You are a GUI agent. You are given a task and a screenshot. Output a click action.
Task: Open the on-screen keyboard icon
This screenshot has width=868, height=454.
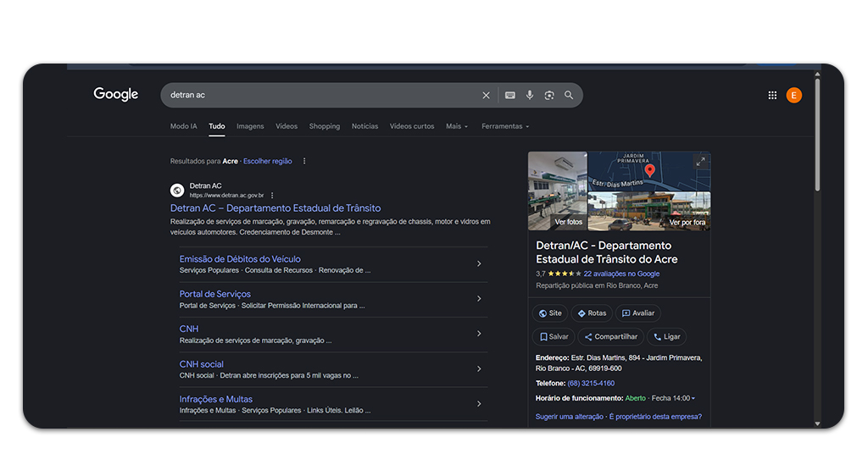click(510, 96)
